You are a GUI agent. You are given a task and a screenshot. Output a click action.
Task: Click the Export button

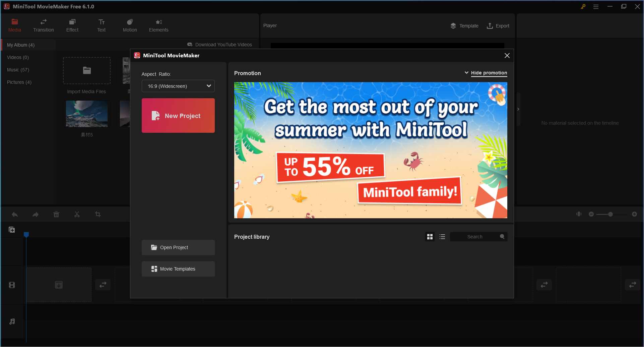click(x=498, y=26)
